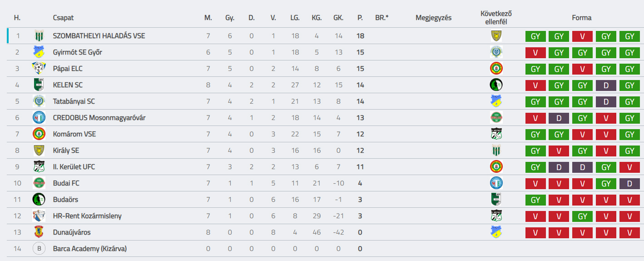
Task: Open CREDOBUS Mosonmagyaróvár team link
Action: [99, 118]
